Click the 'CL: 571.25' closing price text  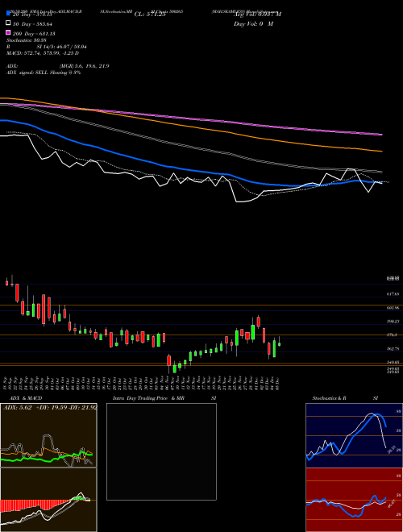tap(150, 15)
